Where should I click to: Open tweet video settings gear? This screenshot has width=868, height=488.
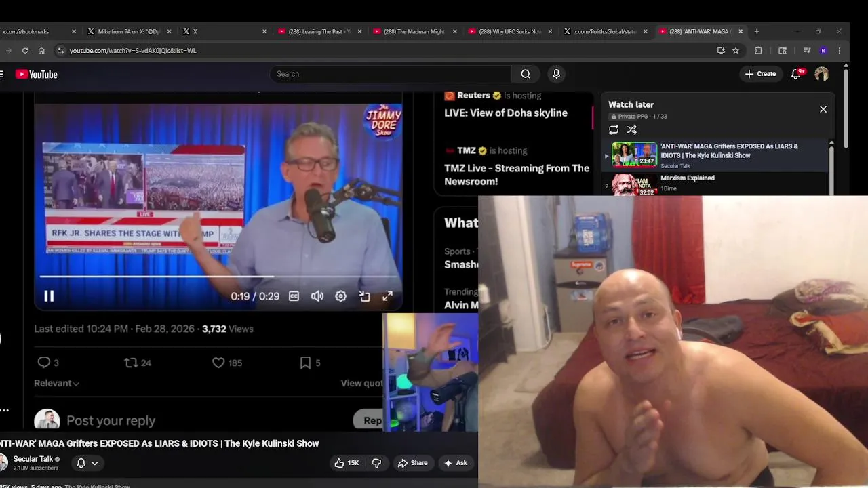tap(340, 296)
